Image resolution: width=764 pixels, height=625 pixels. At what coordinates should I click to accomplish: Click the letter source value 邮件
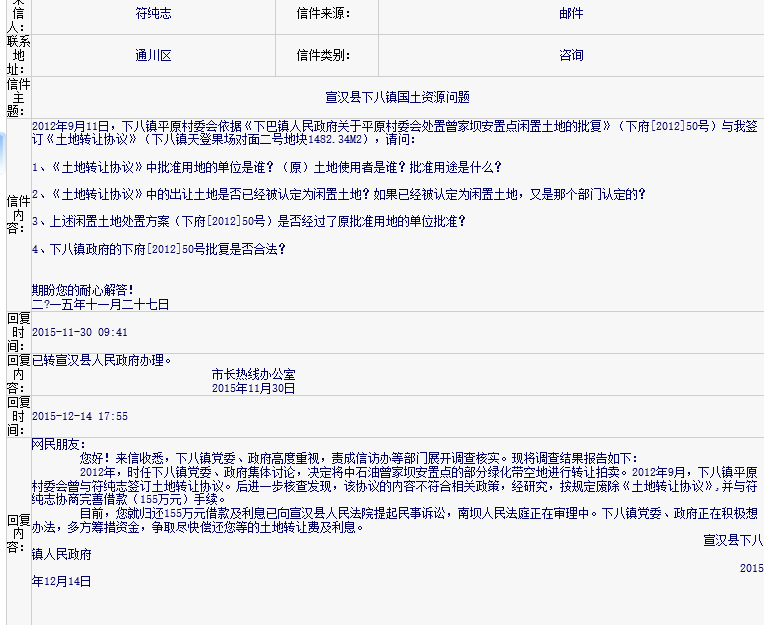[571, 14]
